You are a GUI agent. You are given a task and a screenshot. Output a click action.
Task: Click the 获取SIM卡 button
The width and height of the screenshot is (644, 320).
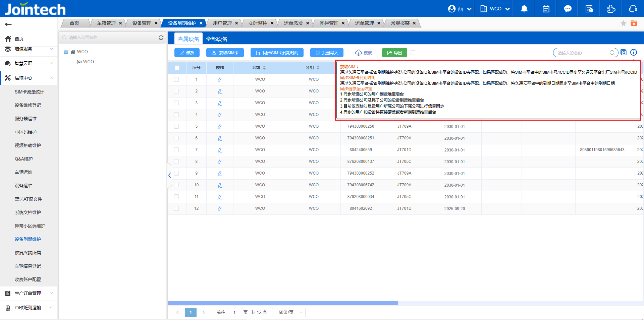coord(225,53)
